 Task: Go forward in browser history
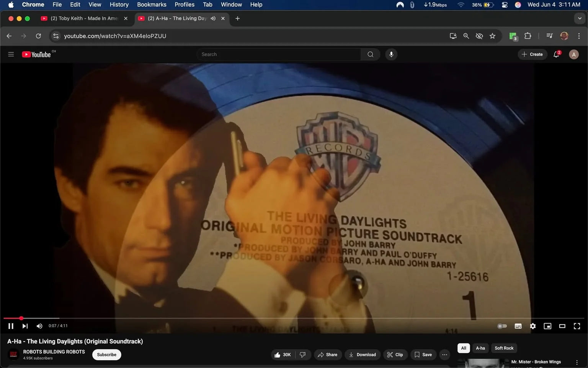(x=24, y=36)
